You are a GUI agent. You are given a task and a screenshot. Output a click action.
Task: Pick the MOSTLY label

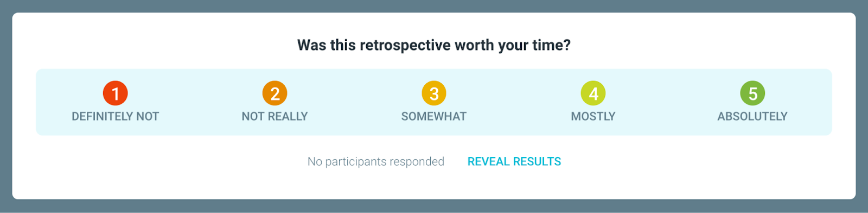(593, 116)
